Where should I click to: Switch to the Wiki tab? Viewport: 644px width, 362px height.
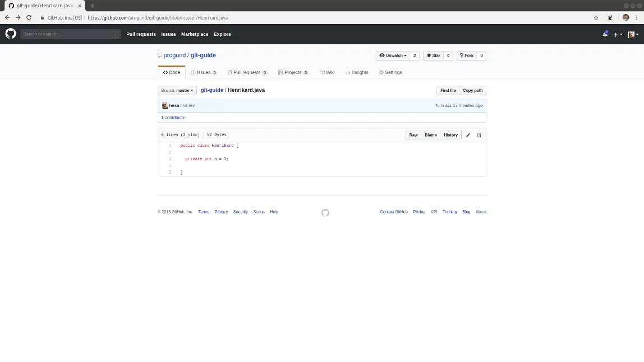[327, 72]
